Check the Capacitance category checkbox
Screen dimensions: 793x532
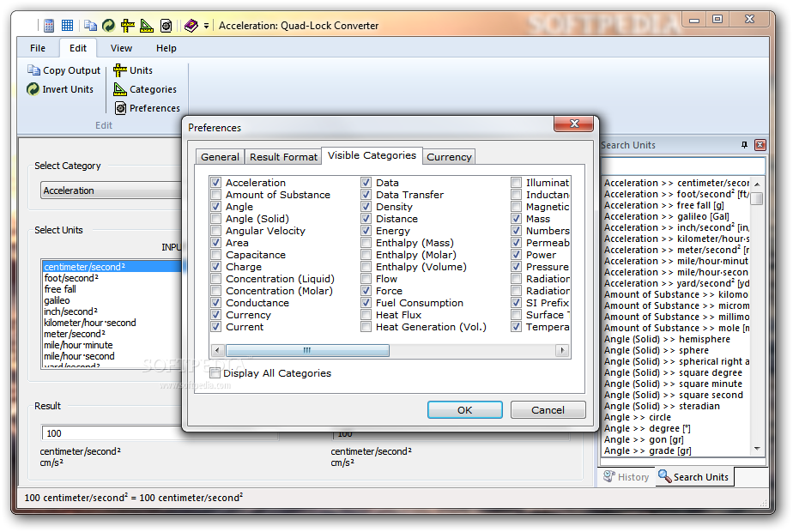click(x=216, y=255)
